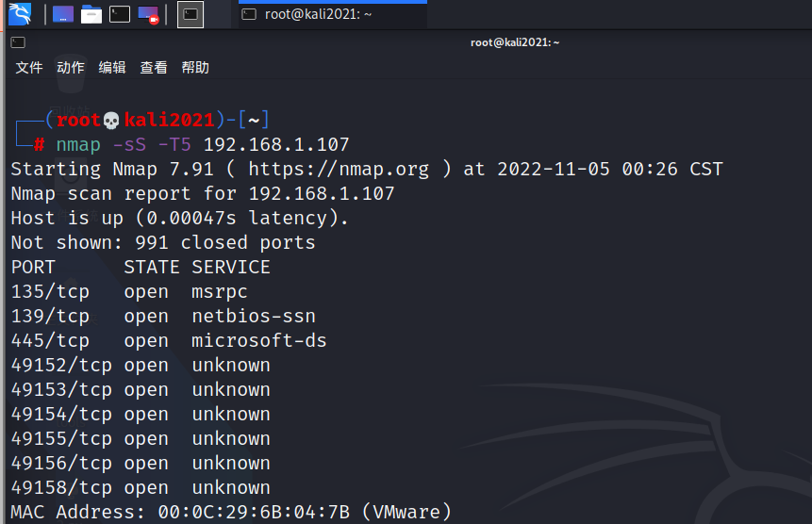Click the screen recorder panel icon
This screenshot has height=524, width=812.
point(148,14)
